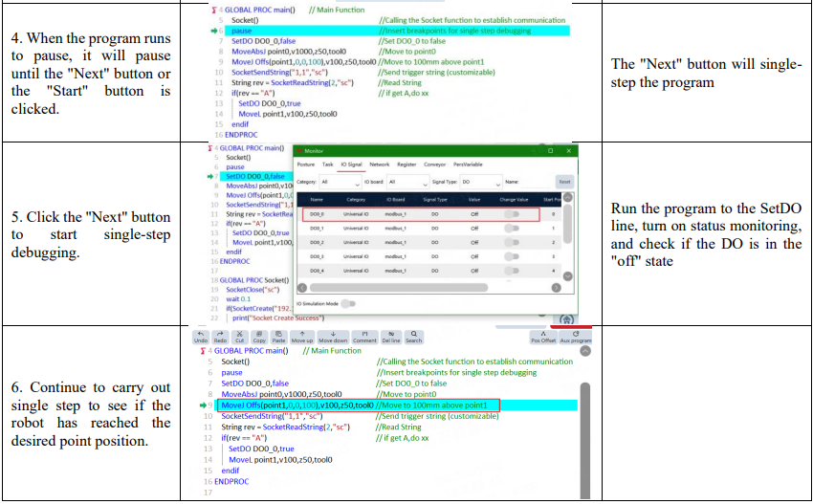Click modbus_1 in the DO0_4 row
The height and width of the screenshot is (504, 813).
[x=396, y=271]
